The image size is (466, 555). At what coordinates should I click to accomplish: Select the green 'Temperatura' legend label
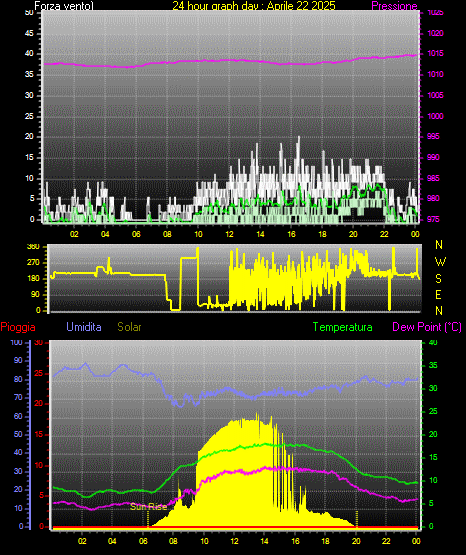(x=343, y=327)
